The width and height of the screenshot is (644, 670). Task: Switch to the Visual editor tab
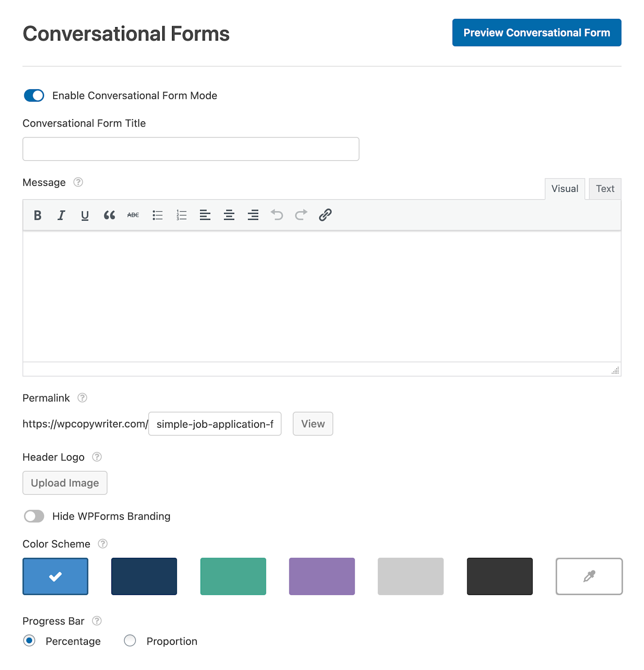coord(564,189)
